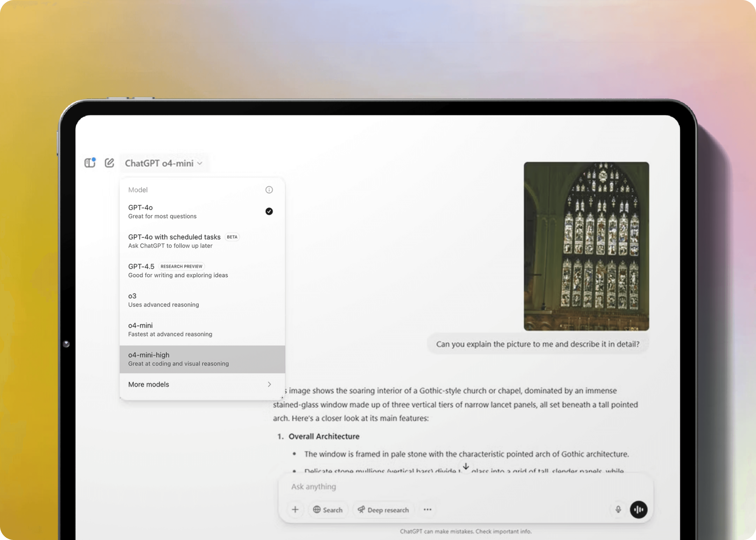The image size is (756, 540).
Task: Click the plus attach icon
Action: pos(295,509)
